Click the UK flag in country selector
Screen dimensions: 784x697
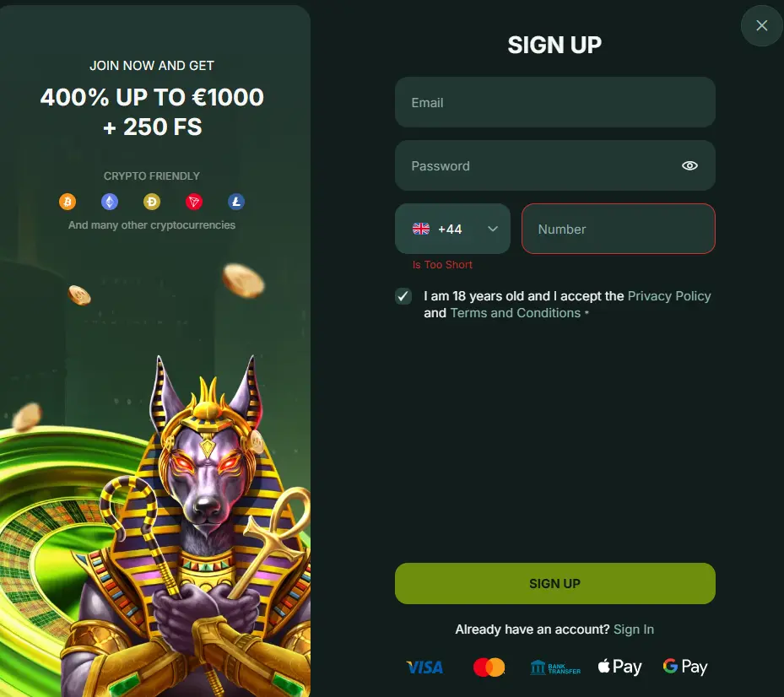[421, 229]
